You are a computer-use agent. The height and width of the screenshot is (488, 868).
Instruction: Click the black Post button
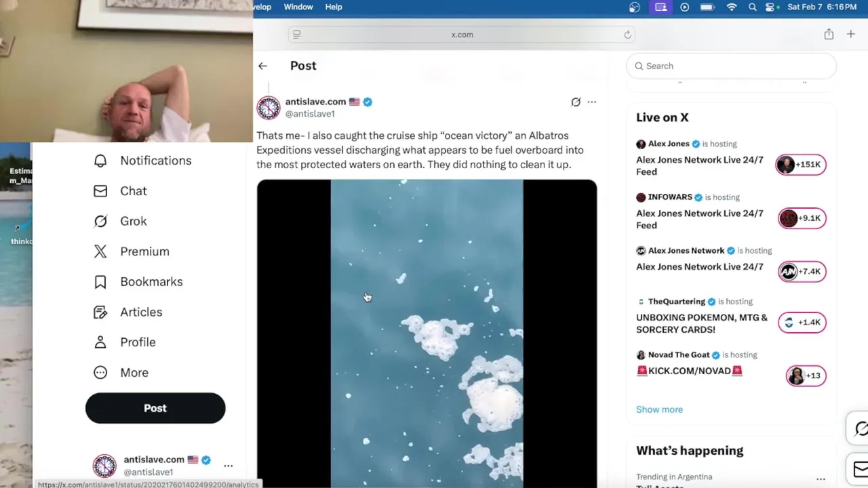[155, 408]
